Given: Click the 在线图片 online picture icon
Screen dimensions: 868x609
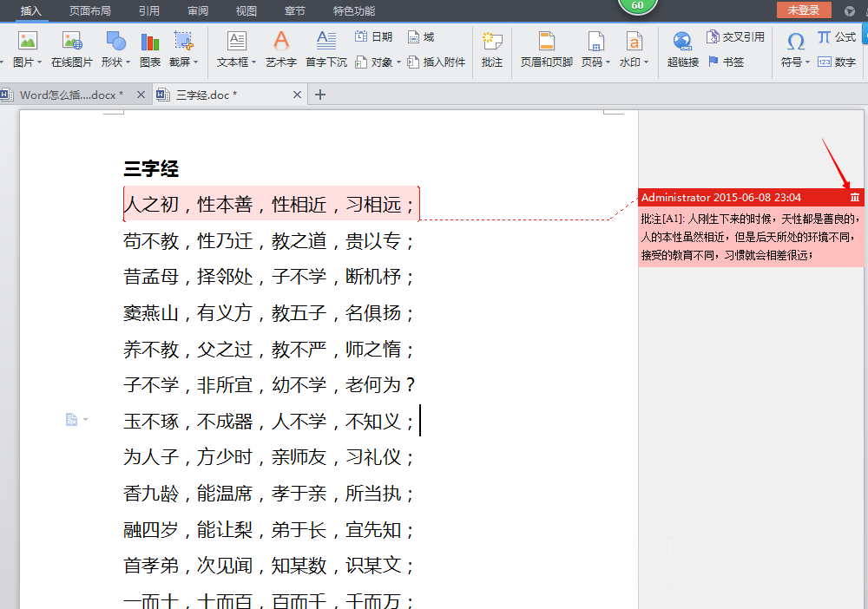Looking at the screenshot, I should (x=71, y=41).
